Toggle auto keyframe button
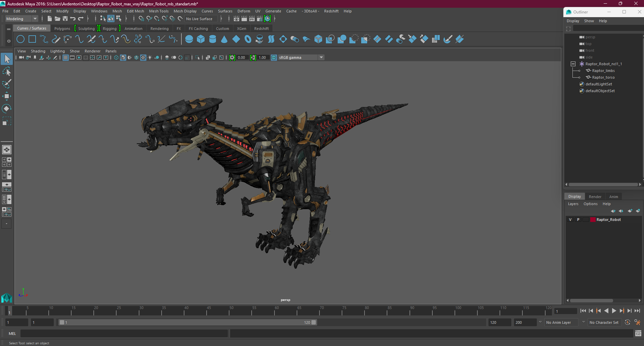Viewport: 644px width, 346px height. 627,322
